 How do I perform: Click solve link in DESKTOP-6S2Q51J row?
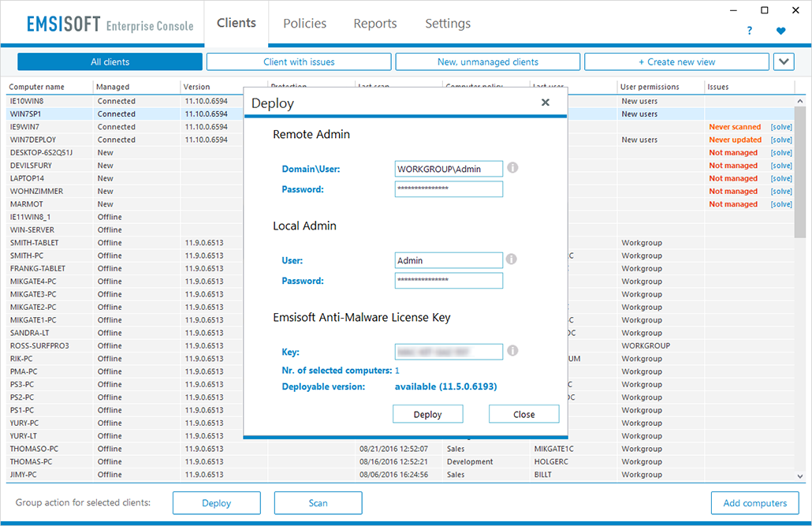click(781, 153)
